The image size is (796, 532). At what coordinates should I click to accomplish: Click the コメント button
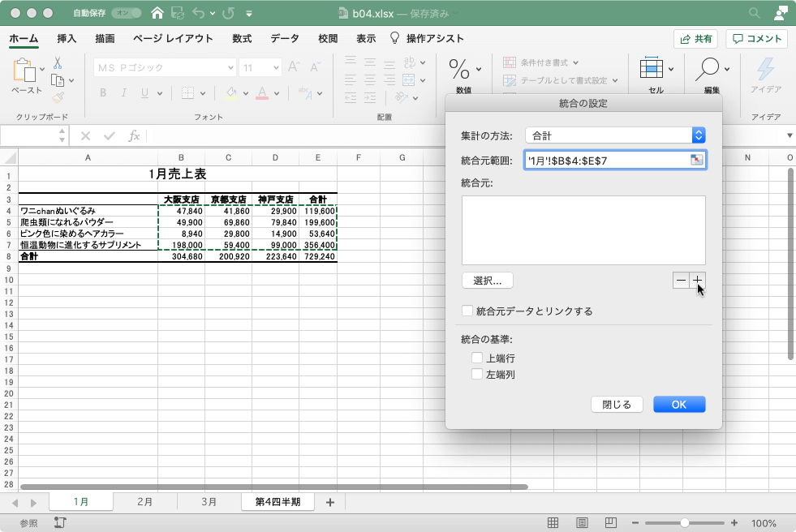click(x=757, y=39)
